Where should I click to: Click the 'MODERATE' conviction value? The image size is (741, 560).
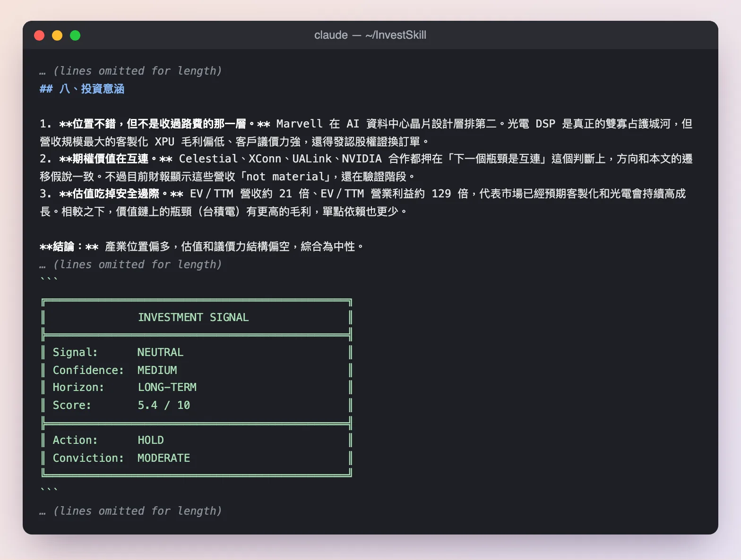[x=164, y=458]
